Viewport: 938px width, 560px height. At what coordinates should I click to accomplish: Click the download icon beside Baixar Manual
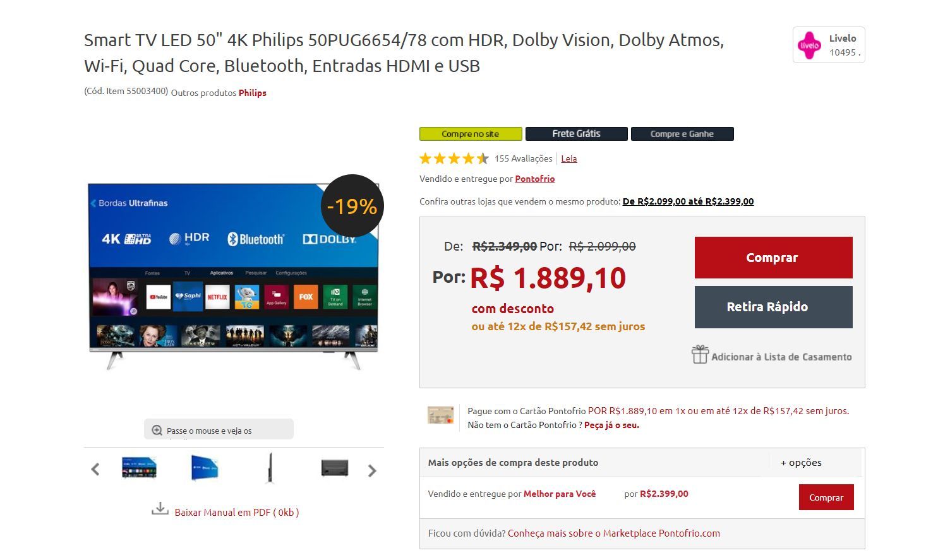tap(160, 509)
